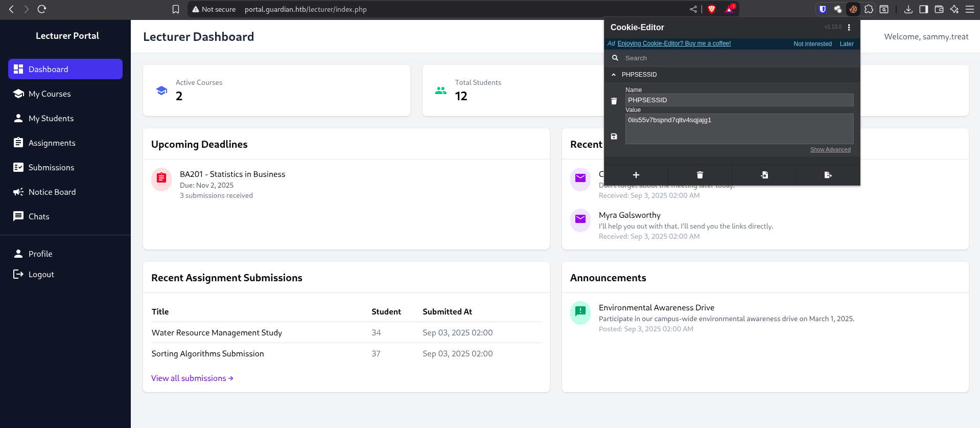Click the cookie Value text field

[739, 129]
